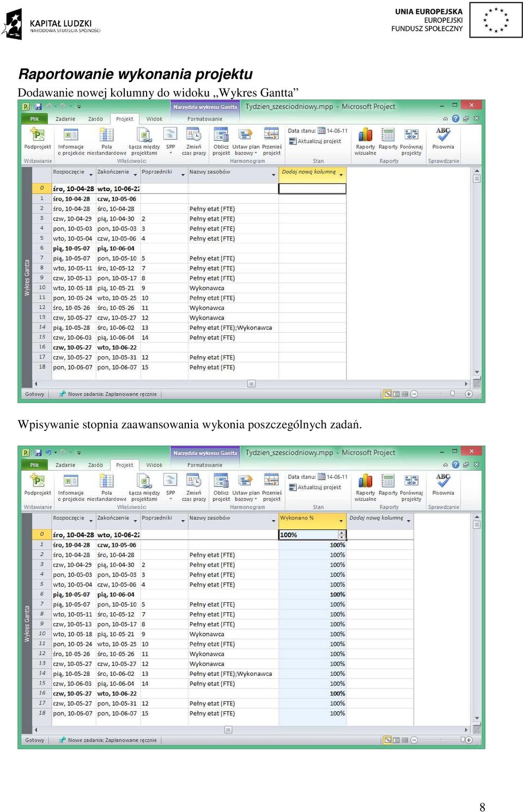
Task: Click Zmień czas pracy in the window with empty new column
Action: (x=194, y=141)
